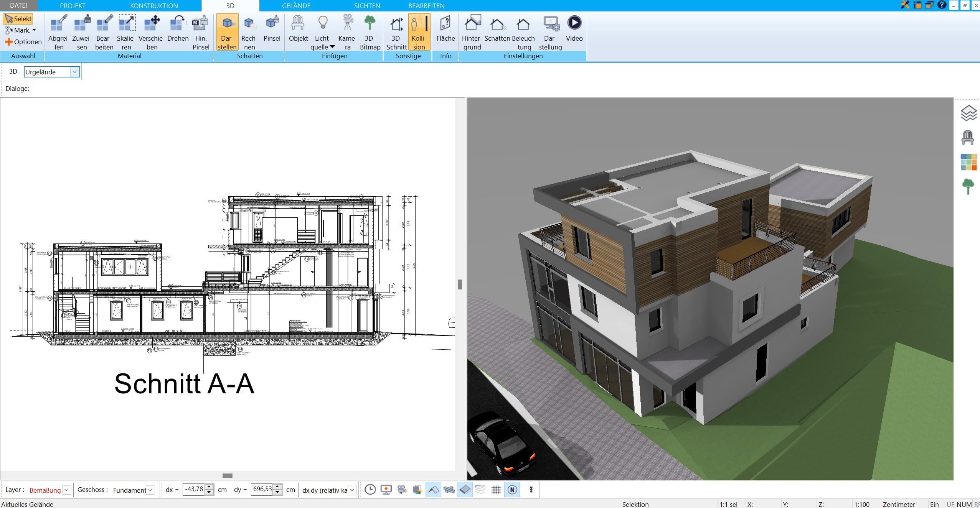Click the Video play icon
The height and width of the screenshot is (508, 980).
click(574, 23)
